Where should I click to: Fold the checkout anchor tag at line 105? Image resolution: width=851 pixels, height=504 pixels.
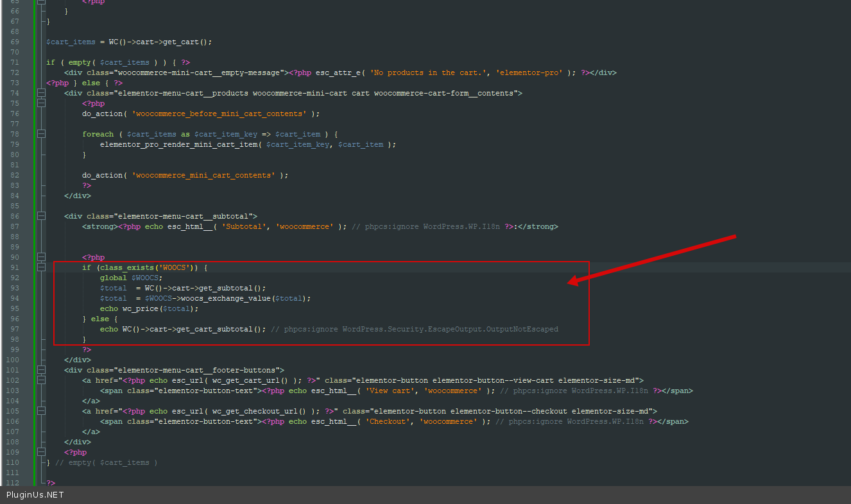coord(42,411)
